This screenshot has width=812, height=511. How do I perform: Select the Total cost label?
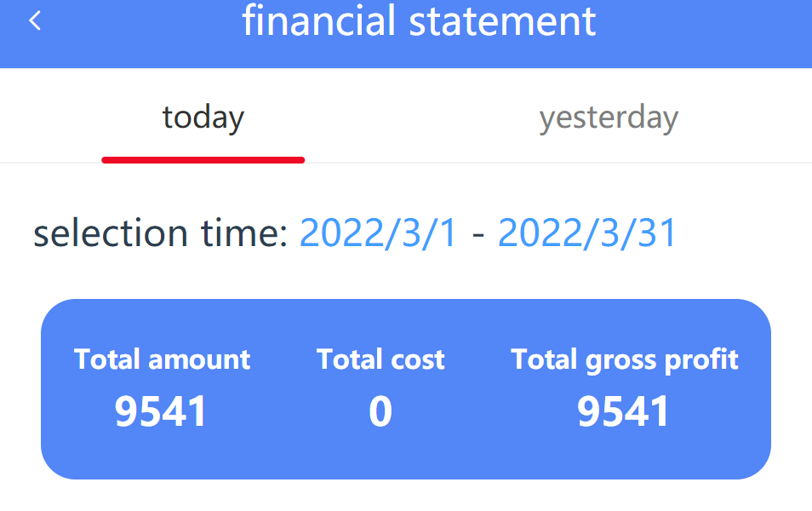tap(380, 359)
